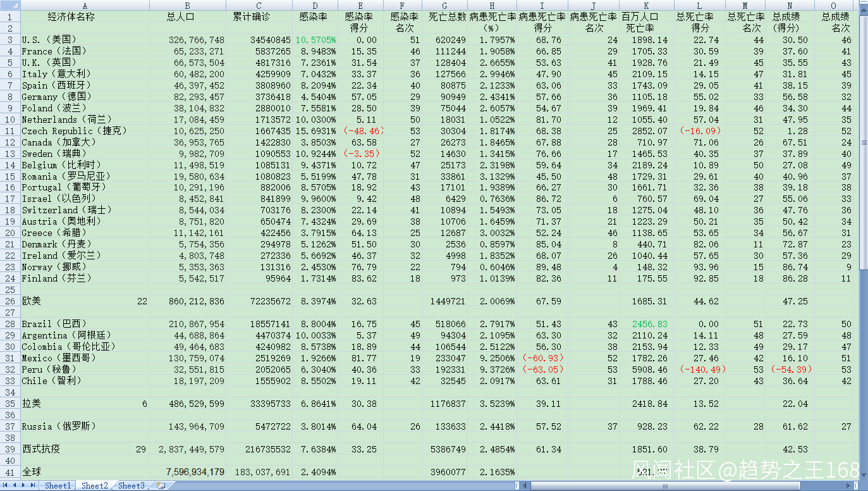Click previous sheet navigation arrow
The height and width of the screenshot is (491, 868).
coord(15,485)
